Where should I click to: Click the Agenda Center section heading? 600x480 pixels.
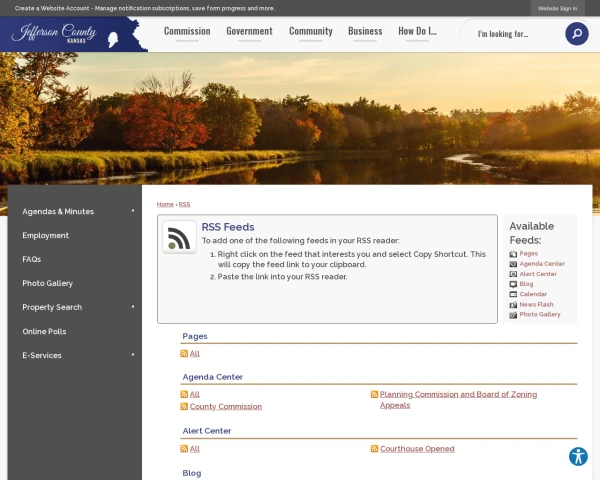pyautogui.click(x=213, y=377)
